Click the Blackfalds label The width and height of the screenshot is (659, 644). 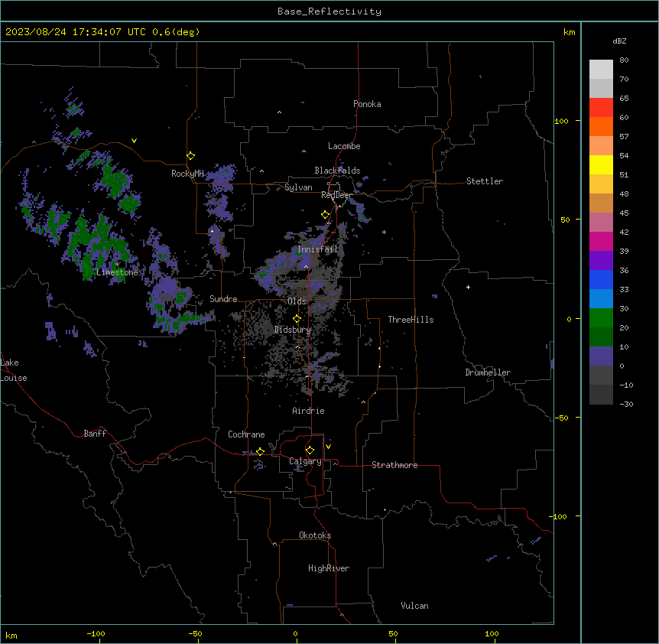(337, 171)
